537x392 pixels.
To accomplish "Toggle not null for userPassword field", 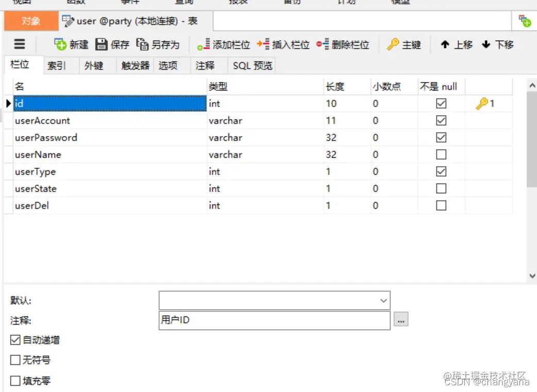I will click(441, 138).
